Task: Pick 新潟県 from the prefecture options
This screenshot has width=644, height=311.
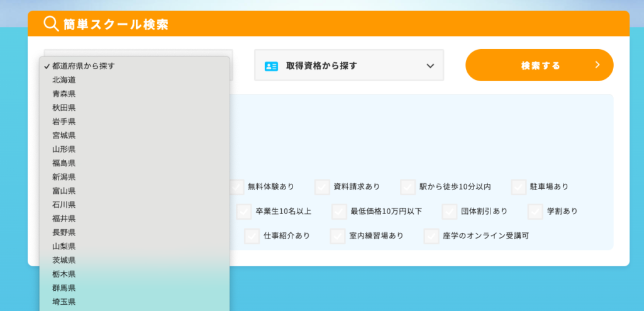Action: (x=64, y=177)
